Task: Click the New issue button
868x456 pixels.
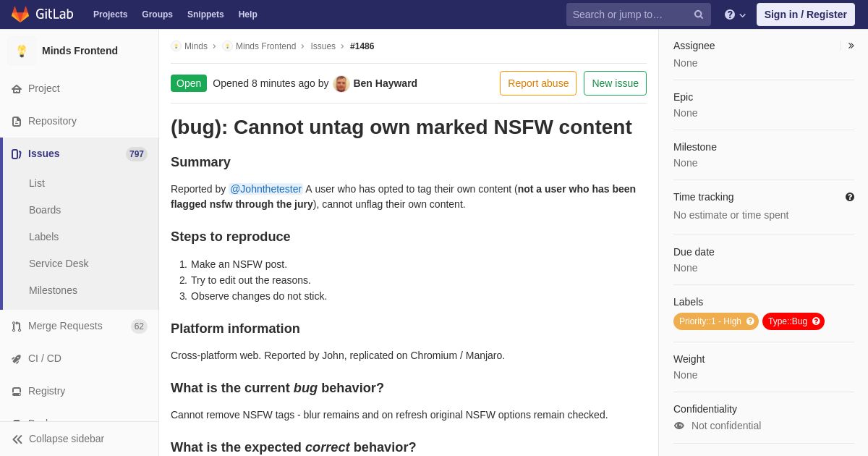Action: [615, 83]
